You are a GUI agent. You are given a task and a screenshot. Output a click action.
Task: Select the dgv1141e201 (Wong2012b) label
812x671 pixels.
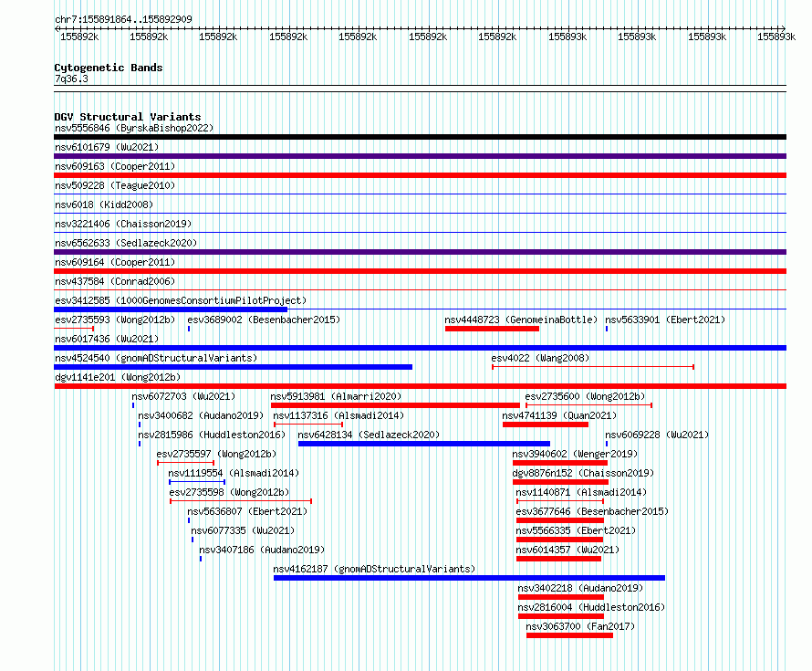tap(118, 377)
